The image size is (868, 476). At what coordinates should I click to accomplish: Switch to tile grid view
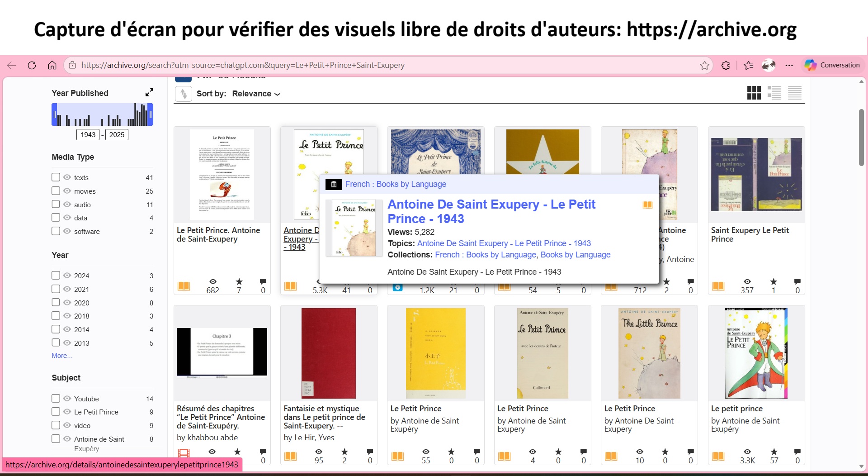(x=754, y=93)
